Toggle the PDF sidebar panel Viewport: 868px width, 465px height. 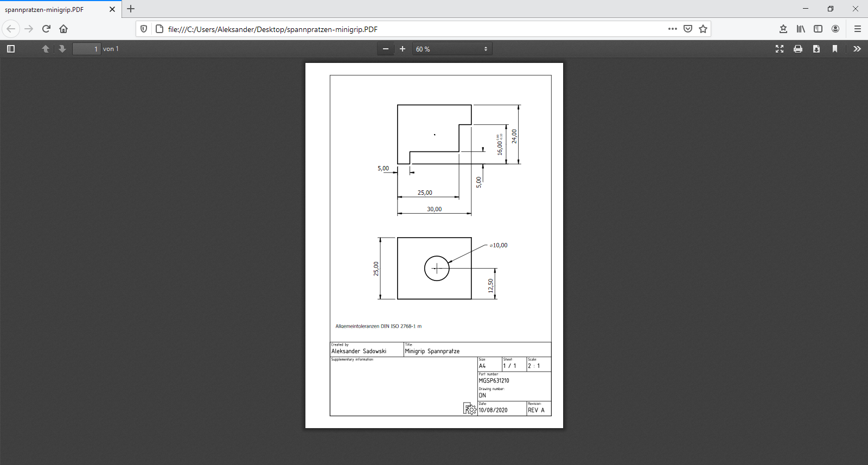click(11, 49)
